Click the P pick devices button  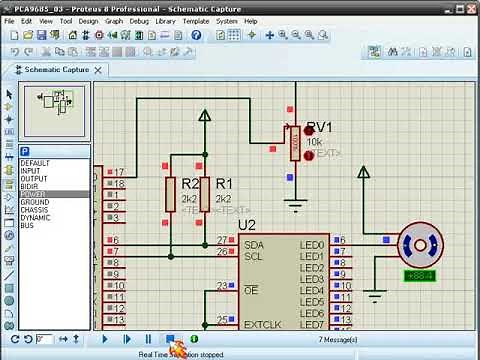[x=25, y=152]
